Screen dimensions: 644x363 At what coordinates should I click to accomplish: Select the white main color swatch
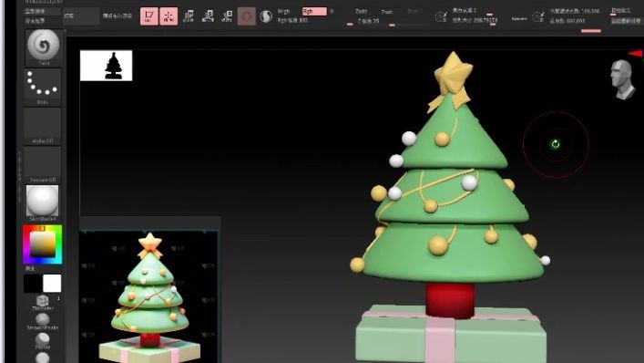[x=52, y=284]
